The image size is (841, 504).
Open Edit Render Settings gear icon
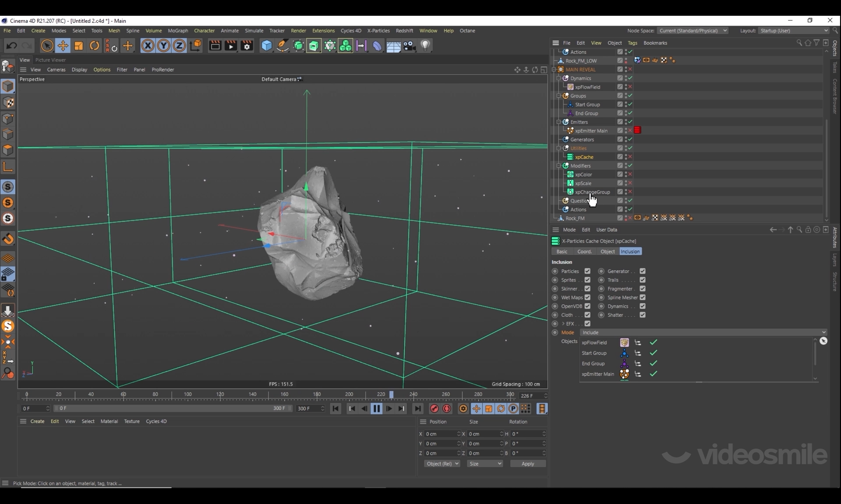coord(247,46)
